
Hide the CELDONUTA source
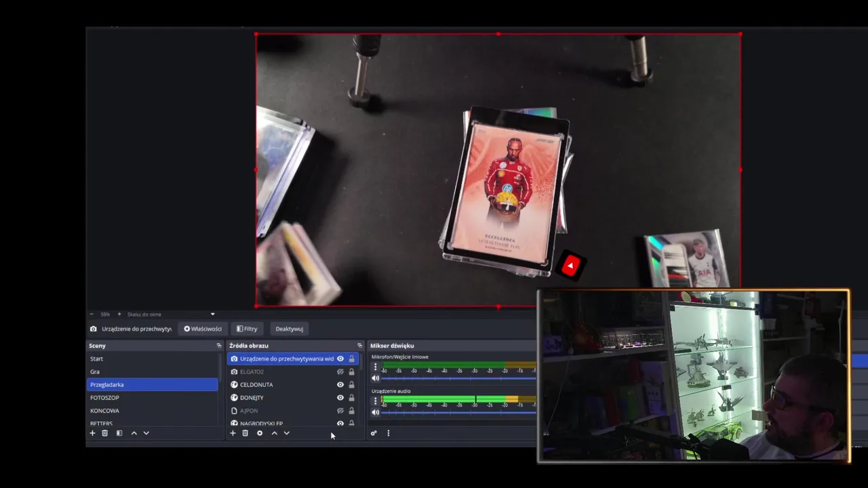pyautogui.click(x=340, y=384)
